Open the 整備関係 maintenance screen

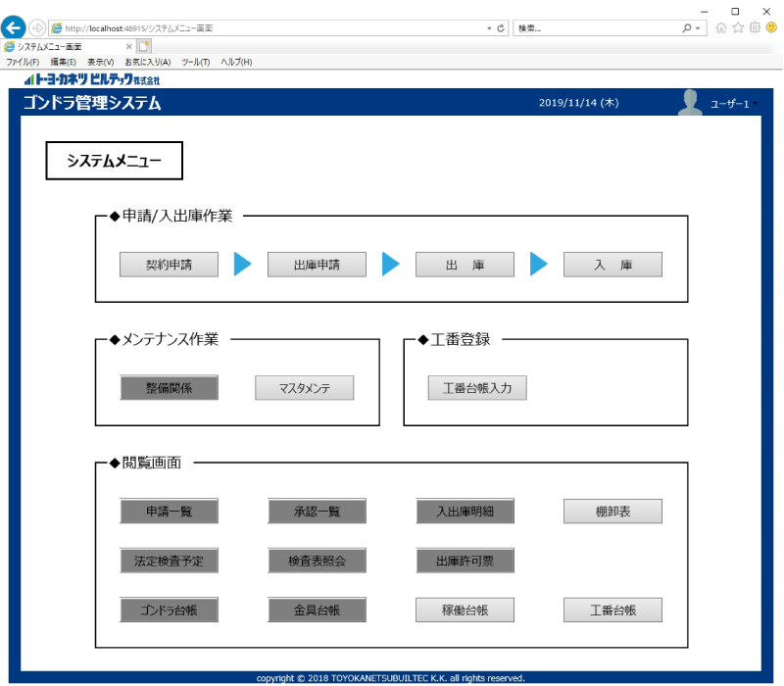169,387
